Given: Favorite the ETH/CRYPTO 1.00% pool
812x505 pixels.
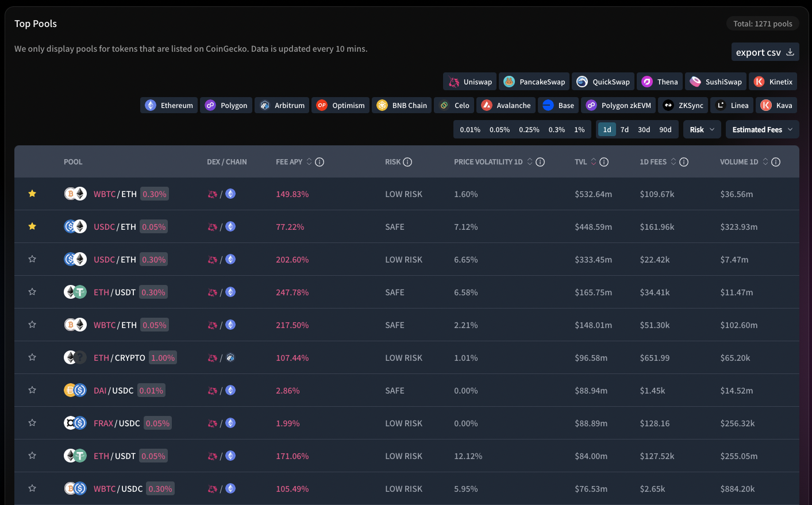Looking at the screenshot, I should 32,357.
